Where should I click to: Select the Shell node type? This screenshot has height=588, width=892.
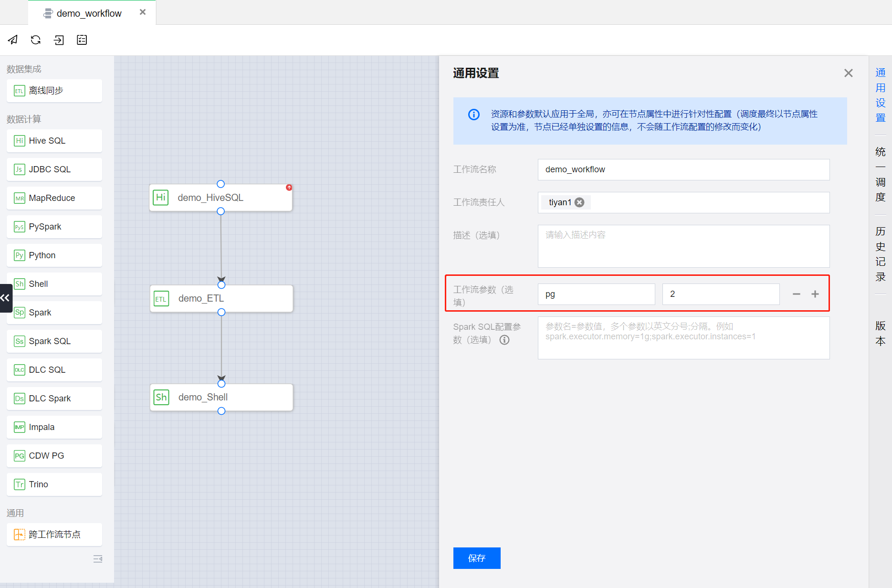point(54,284)
